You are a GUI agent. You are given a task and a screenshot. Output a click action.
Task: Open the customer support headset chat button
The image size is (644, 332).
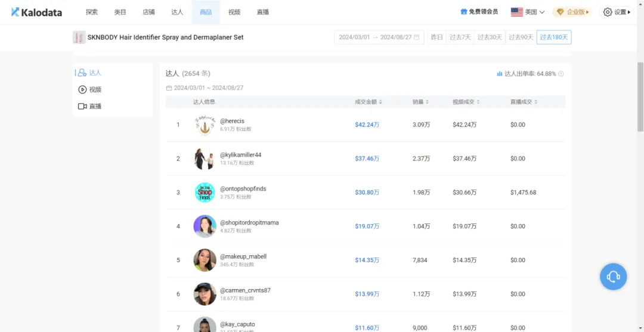point(613,277)
